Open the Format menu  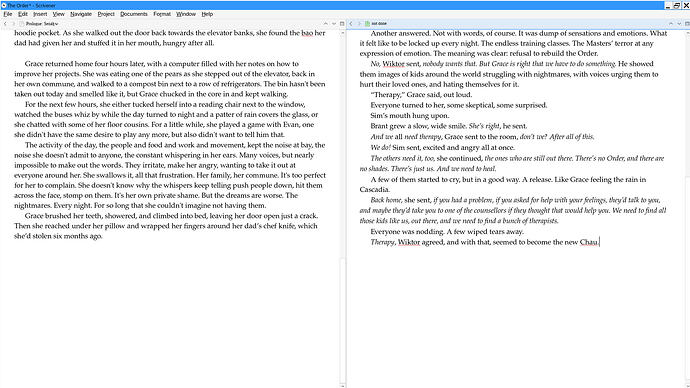coord(162,14)
